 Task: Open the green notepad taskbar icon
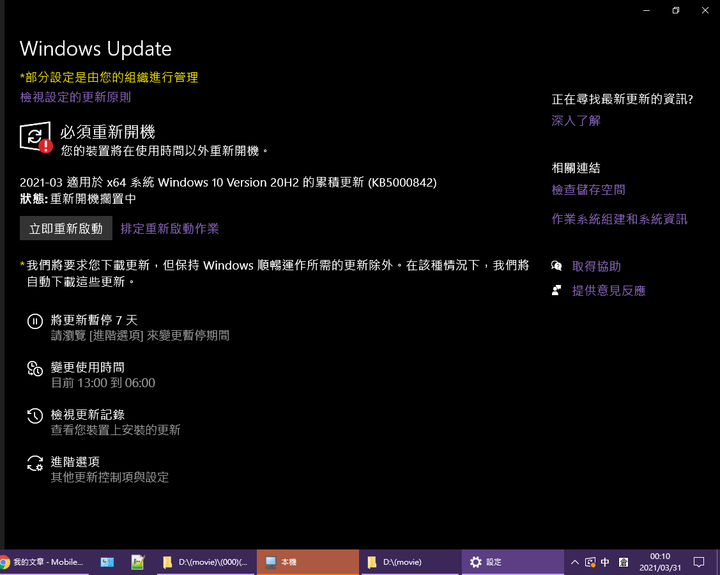pos(137,562)
